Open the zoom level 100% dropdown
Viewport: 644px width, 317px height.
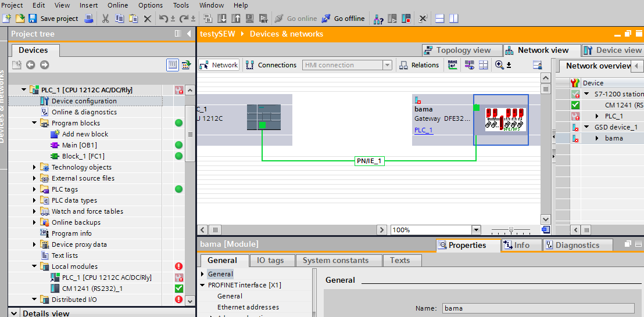pos(476,230)
